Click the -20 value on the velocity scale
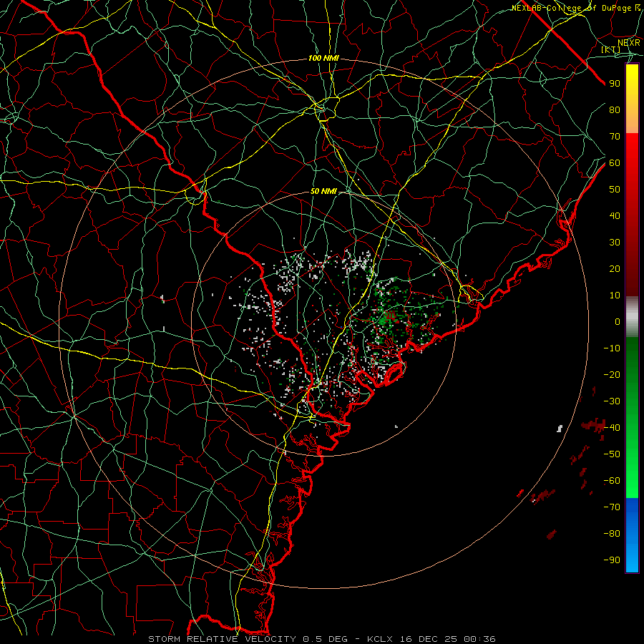Screen dimensions: 644x644 [612, 375]
